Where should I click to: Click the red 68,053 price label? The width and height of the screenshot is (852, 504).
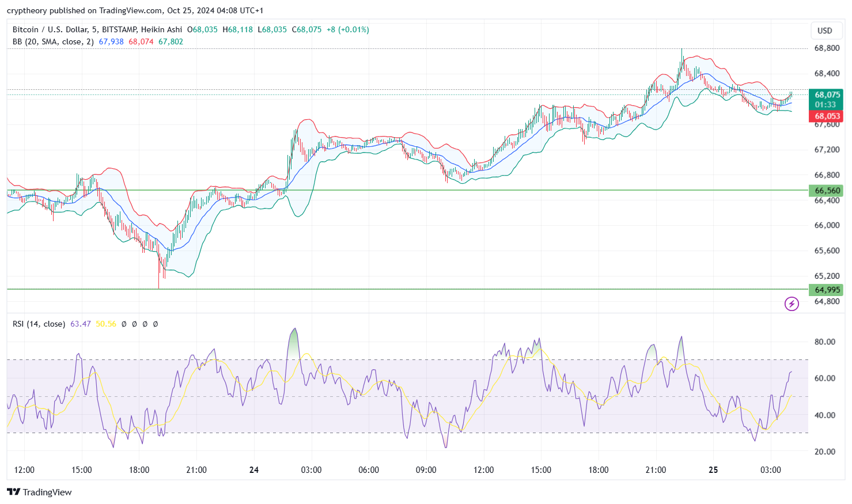827,116
